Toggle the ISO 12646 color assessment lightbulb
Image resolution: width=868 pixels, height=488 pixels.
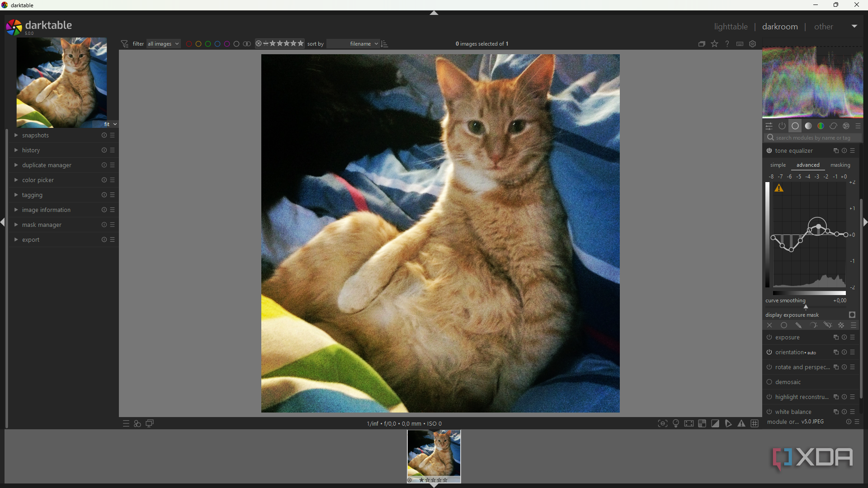pyautogui.click(x=676, y=423)
